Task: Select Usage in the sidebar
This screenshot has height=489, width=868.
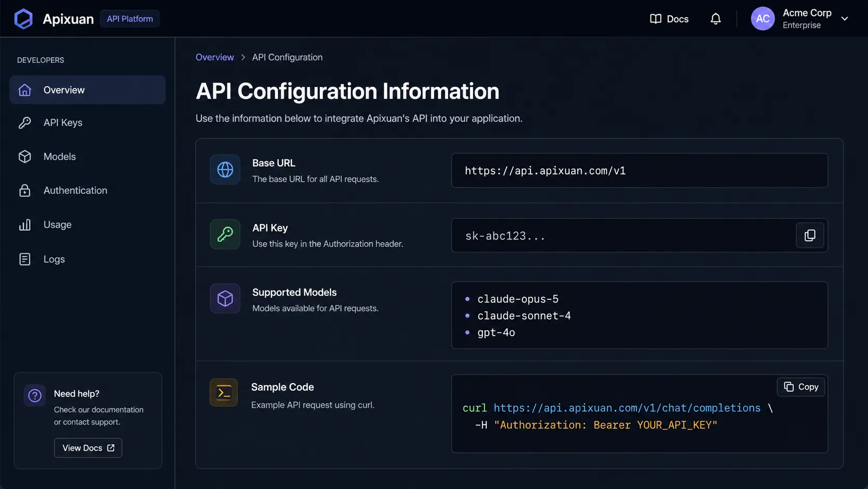Action: coord(87,224)
